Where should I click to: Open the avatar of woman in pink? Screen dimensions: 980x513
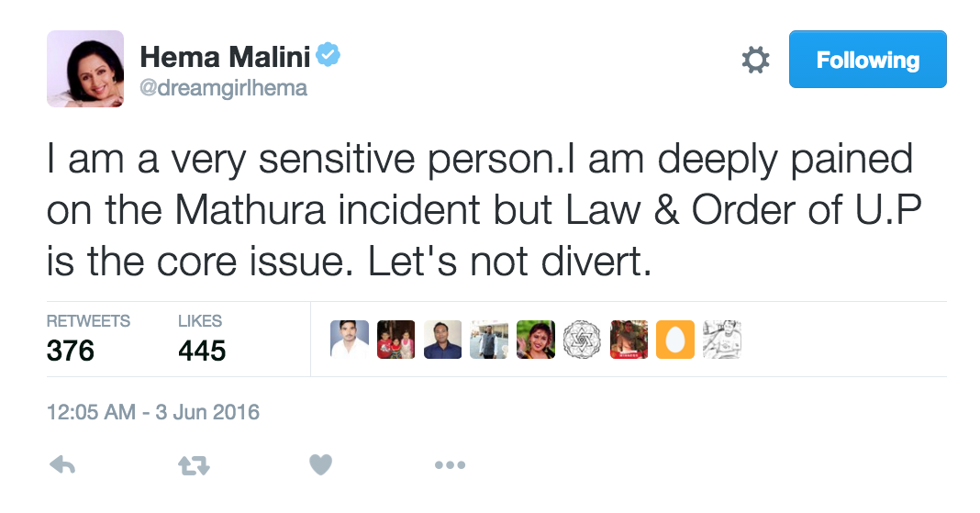(536, 340)
